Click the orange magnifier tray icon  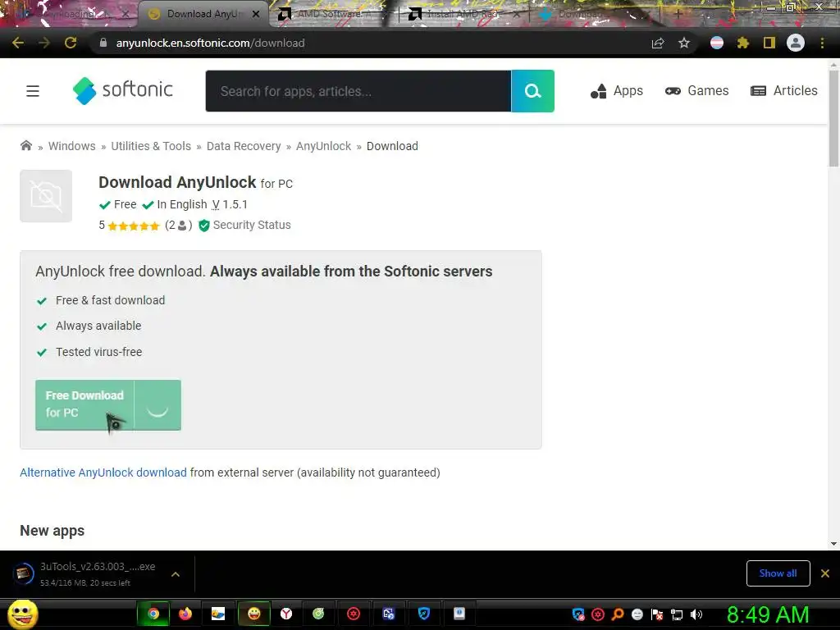[617, 615]
